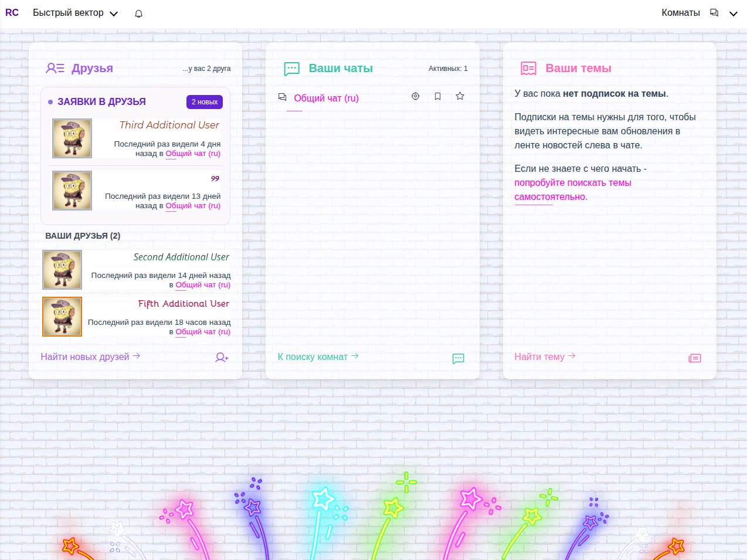Click the target icon in Общий чат row
747x560 pixels.
tap(415, 96)
